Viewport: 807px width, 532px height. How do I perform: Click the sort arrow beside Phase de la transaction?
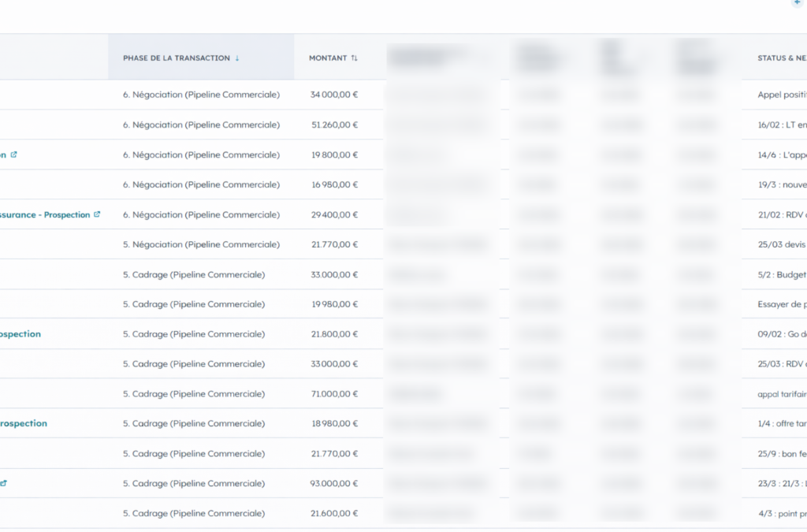click(x=237, y=58)
